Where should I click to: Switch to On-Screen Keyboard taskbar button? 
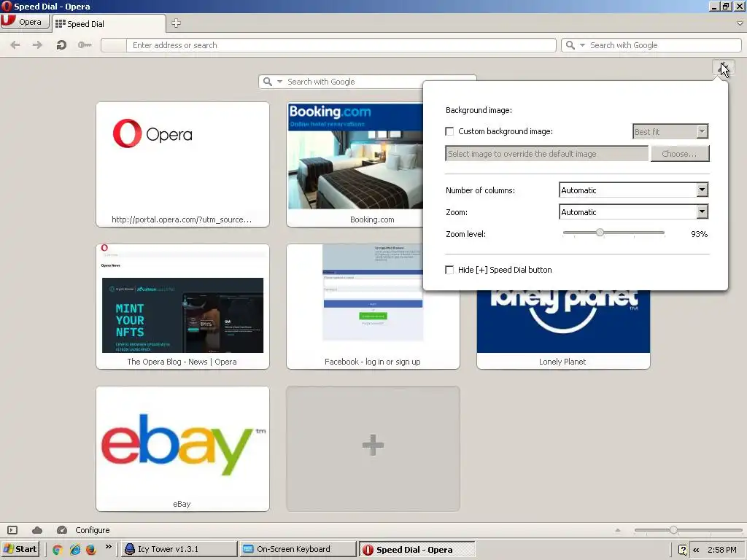[x=298, y=549]
